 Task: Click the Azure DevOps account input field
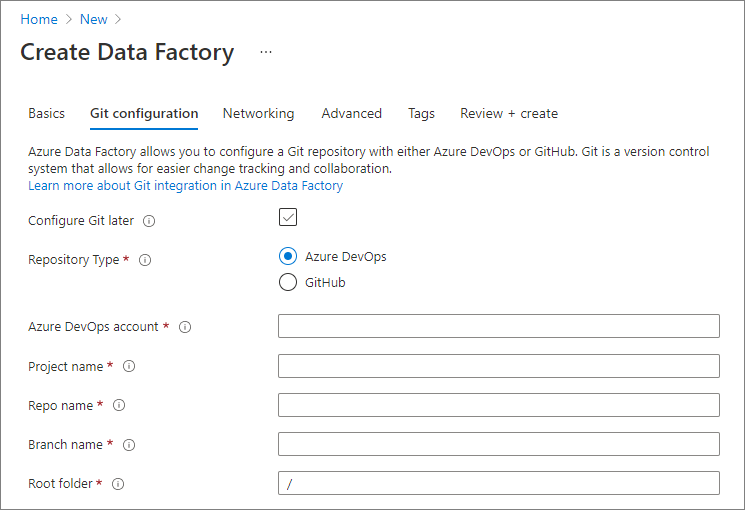coord(498,327)
